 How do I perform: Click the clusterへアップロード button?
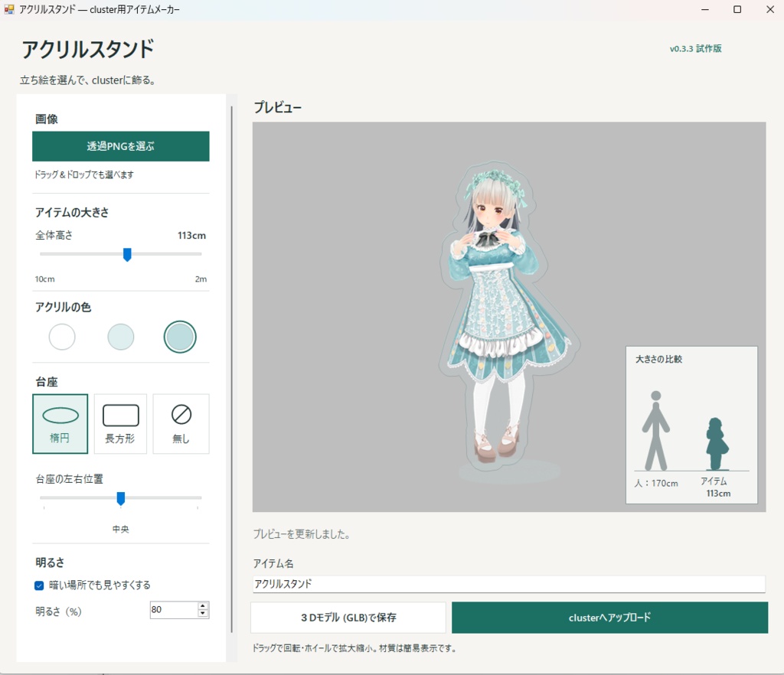pyautogui.click(x=609, y=618)
